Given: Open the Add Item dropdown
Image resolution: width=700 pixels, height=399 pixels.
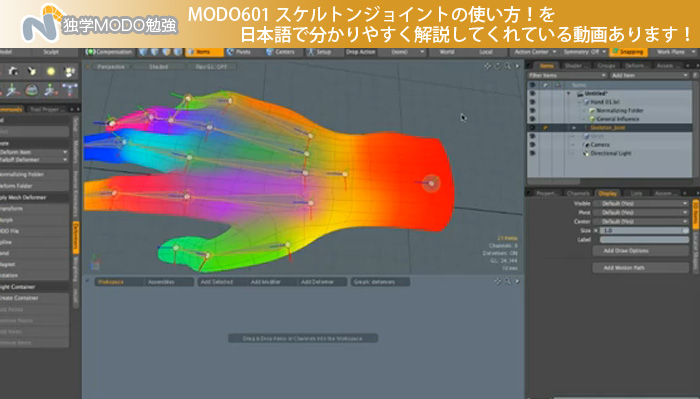Looking at the screenshot, I should pos(649,76).
